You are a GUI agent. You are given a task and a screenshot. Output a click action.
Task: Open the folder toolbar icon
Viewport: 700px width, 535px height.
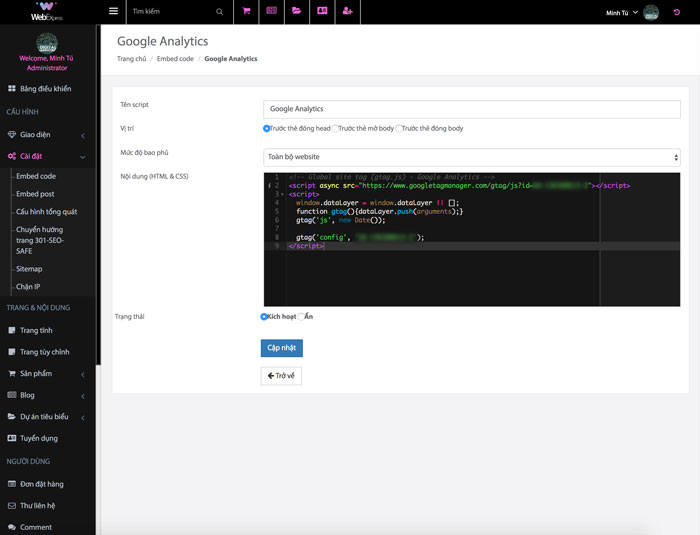(x=296, y=11)
